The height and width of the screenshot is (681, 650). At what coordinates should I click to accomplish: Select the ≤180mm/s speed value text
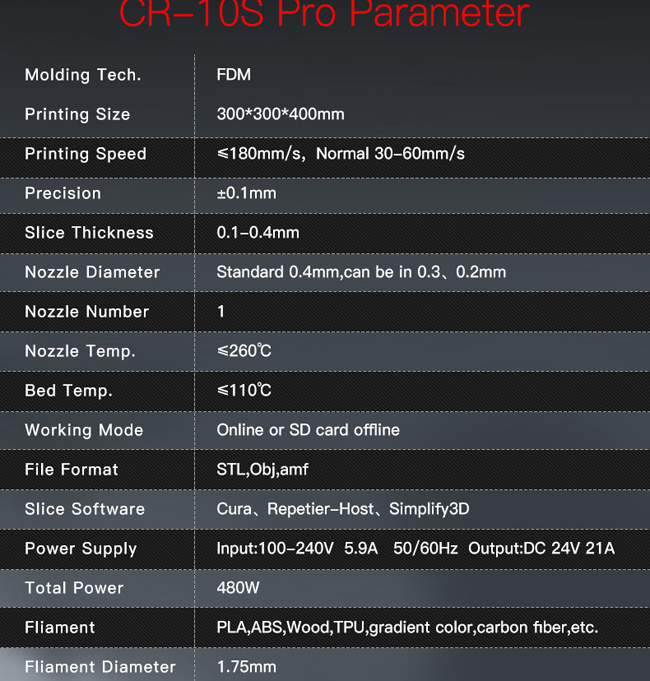click(x=261, y=154)
